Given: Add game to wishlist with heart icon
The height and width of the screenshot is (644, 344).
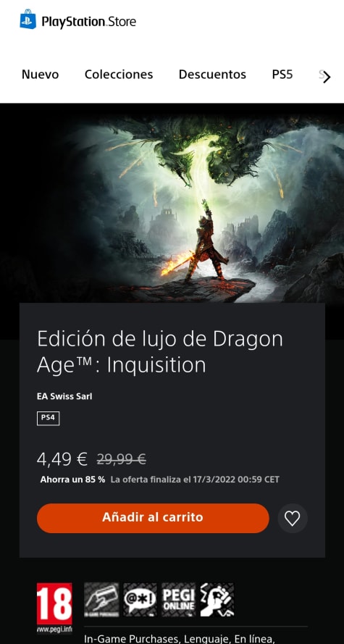Looking at the screenshot, I should click(x=293, y=519).
